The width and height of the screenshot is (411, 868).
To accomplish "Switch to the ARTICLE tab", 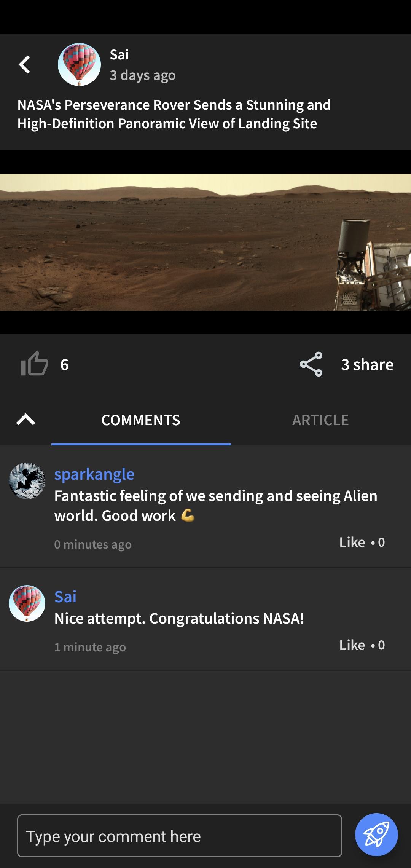I will point(320,420).
